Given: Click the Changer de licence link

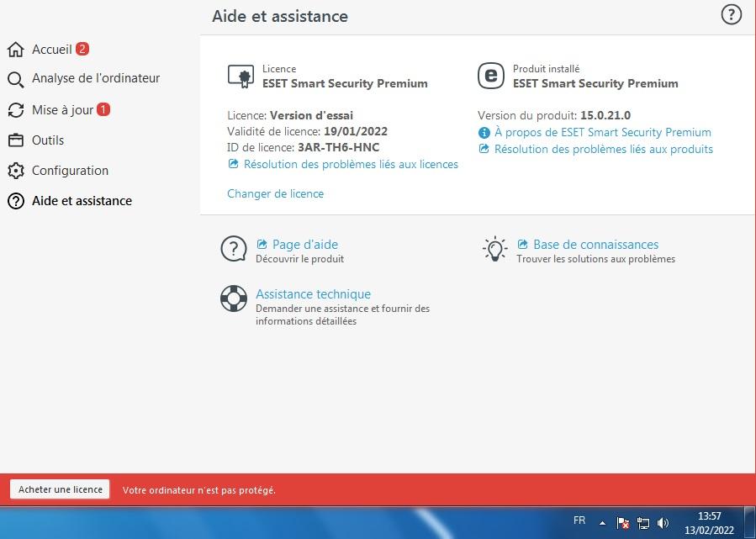Looking at the screenshot, I should point(275,193).
